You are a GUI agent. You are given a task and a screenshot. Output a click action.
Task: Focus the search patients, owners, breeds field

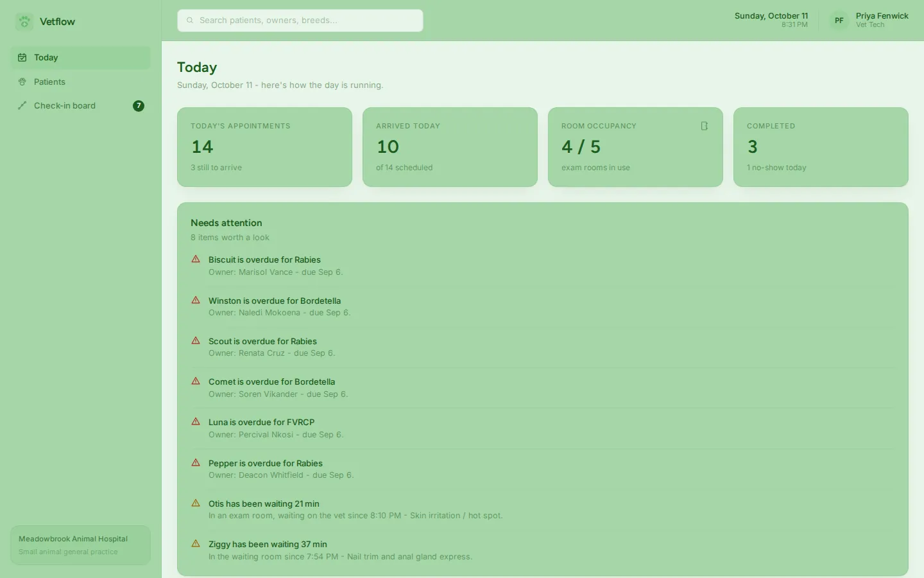[300, 21]
